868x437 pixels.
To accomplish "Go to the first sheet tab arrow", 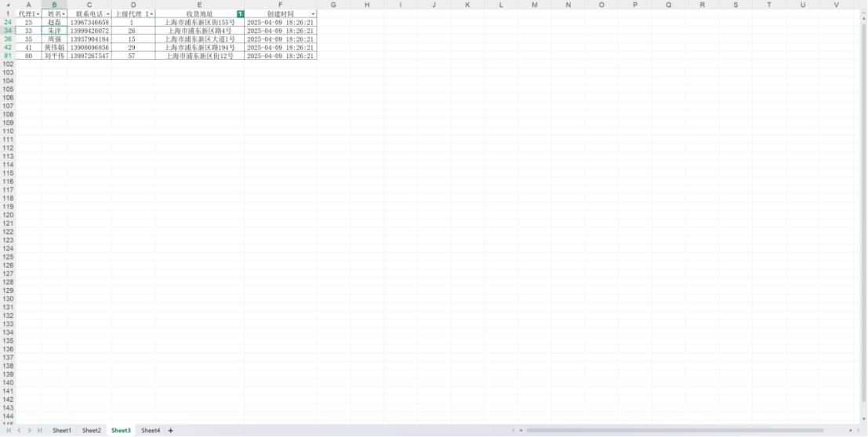I will 9,431.
